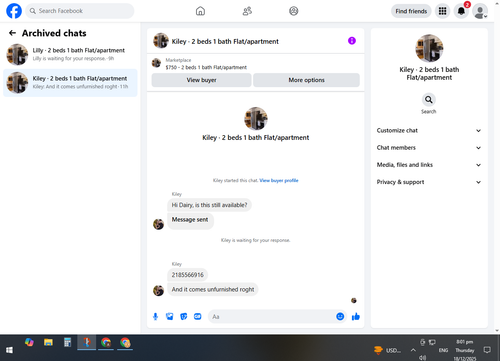
Task: Open the first Chrome taskbar icon
Action: 106,342
